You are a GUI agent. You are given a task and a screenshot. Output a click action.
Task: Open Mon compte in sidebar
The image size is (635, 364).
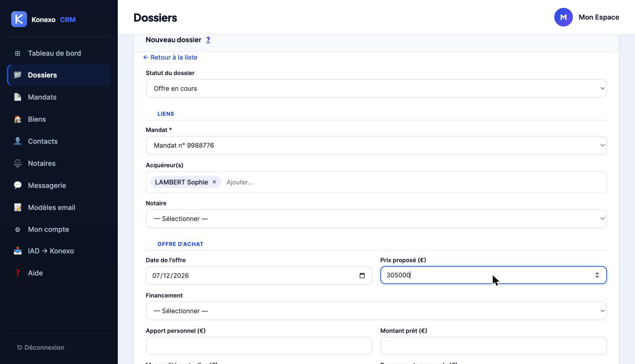[x=59, y=230]
